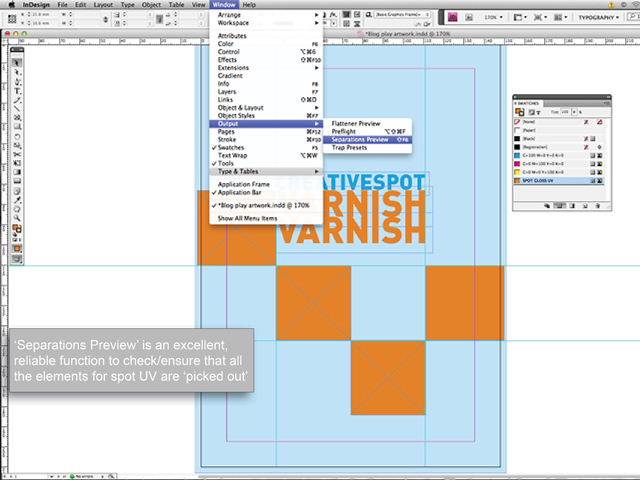Open the Swatches panel flyout menu
640x480 pixels.
click(607, 103)
